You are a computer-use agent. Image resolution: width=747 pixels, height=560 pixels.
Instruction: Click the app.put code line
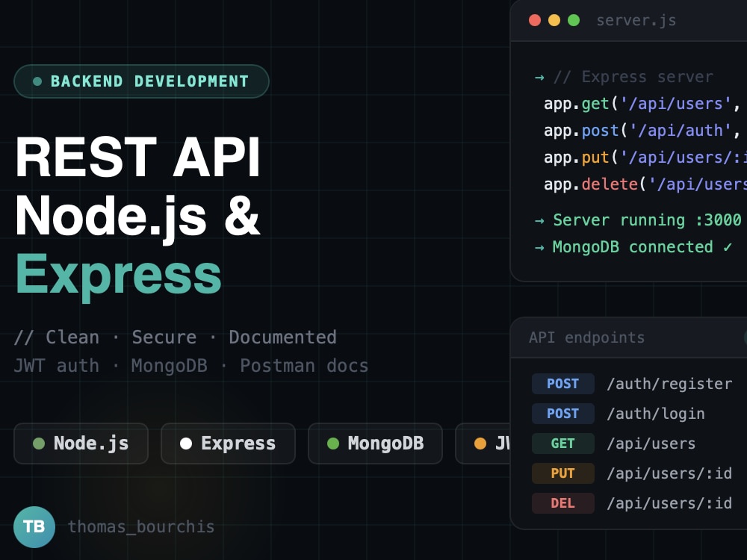point(645,157)
